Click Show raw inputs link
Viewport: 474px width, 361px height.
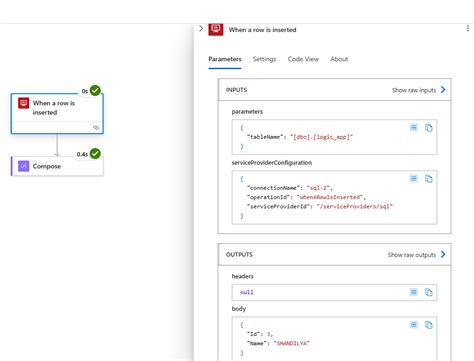(414, 90)
